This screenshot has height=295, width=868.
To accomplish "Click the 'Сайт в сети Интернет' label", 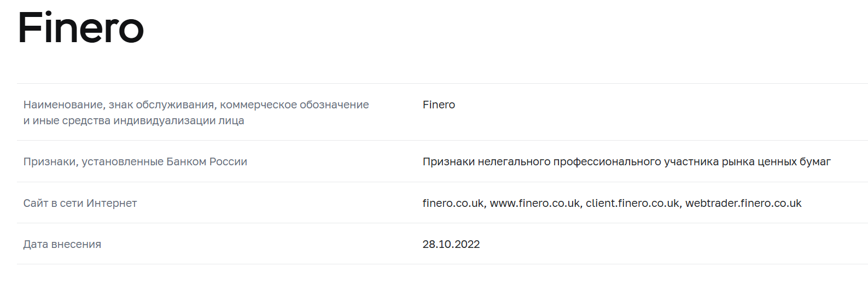I will [80, 203].
